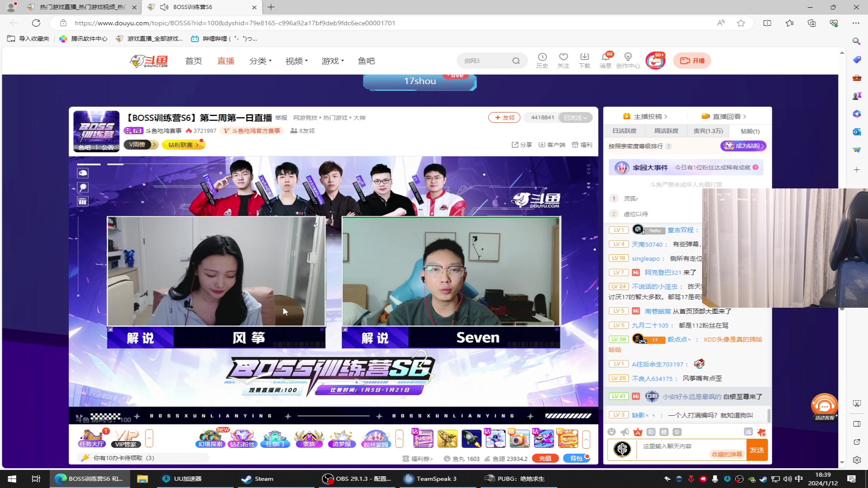Viewport: 868px width, 488px height.
Task: Open the 幻境探索 icon
Action: pos(211,438)
